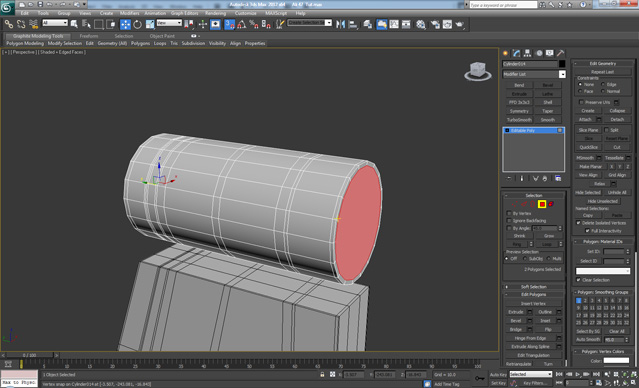Click the vertex Color white swatch
Viewport: 639px width, 388px height.
click(x=616, y=361)
